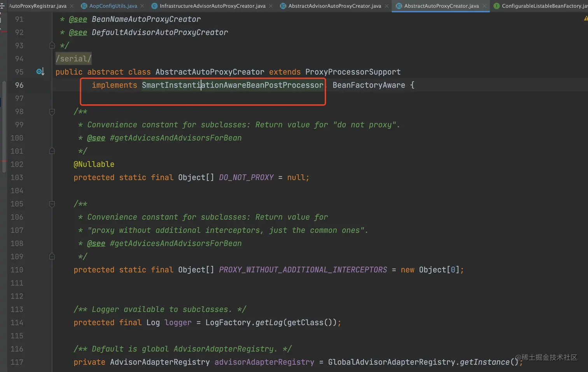Click the BeanFactoryAware interface name
This screenshot has width=588, height=372.
(369, 85)
